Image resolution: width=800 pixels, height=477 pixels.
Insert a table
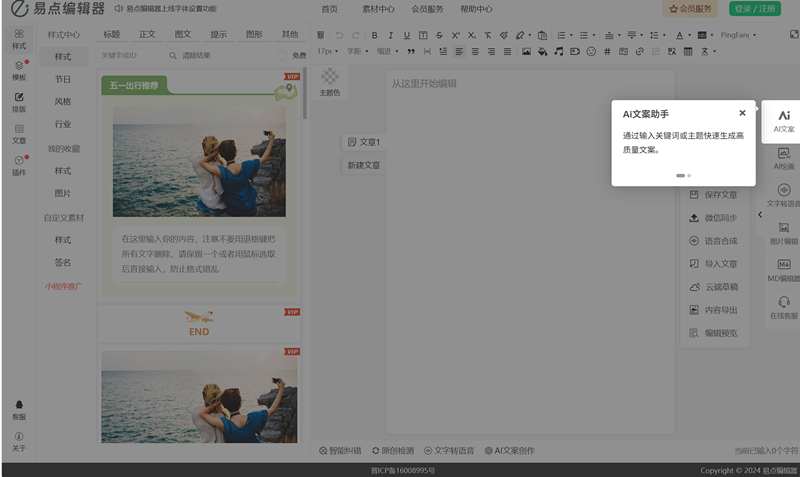688,52
